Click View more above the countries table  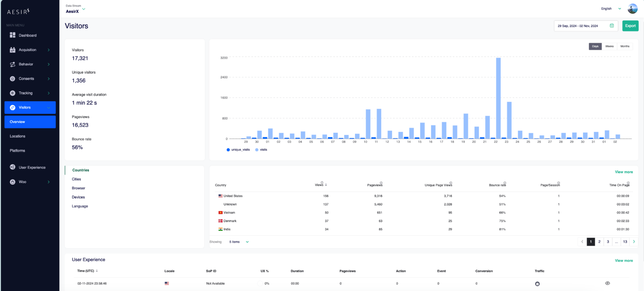[623, 172]
